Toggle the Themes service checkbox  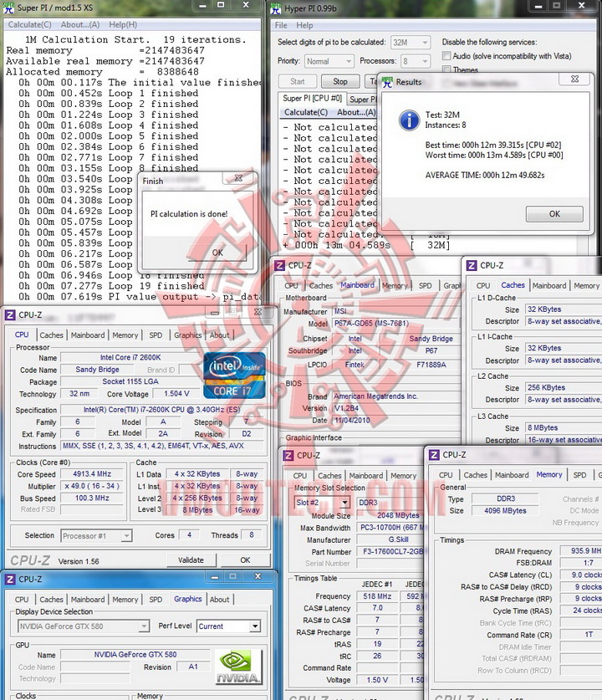coord(446,69)
